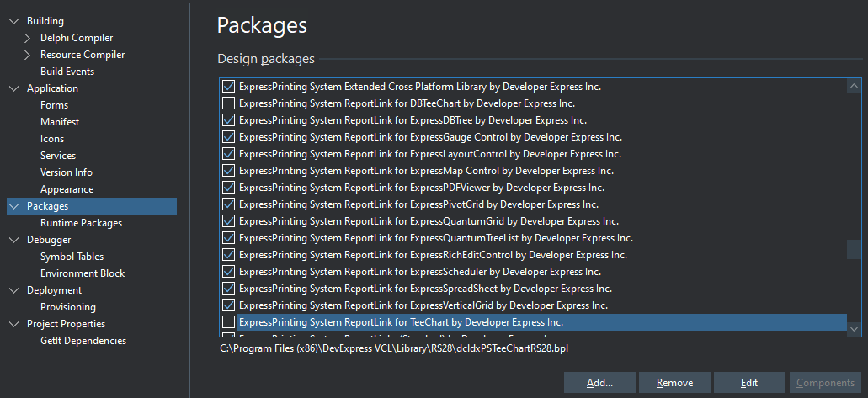Select Forms in the options tree

pos(54,105)
